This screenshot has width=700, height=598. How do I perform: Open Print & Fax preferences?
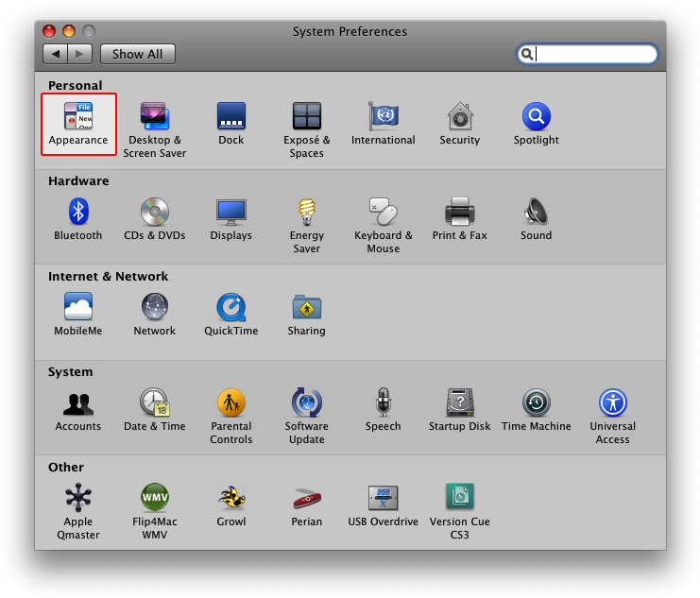point(460,219)
